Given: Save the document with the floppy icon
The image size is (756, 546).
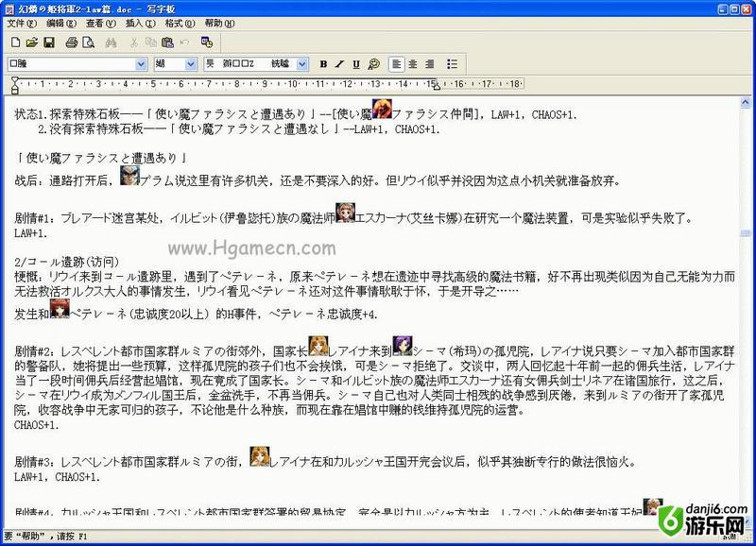Looking at the screenshot, I should tap(49, 43).
